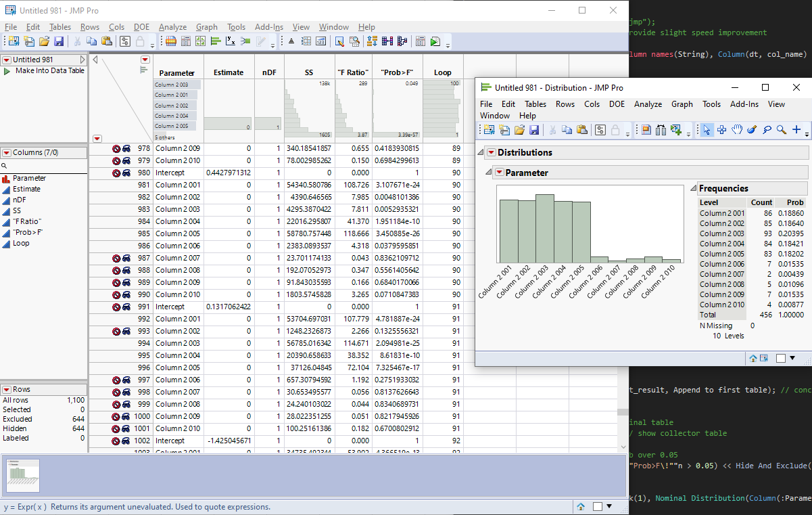Open the Distributions red triangle menu
Viewport: 812px width, 515px height.
coord(491,152)
